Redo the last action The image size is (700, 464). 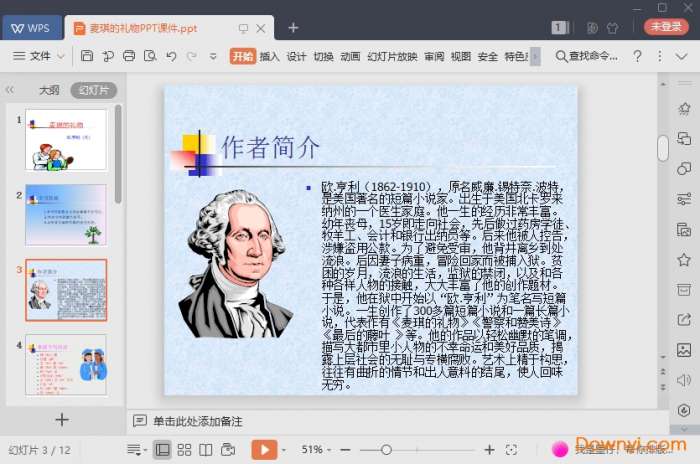click(192, 56)
